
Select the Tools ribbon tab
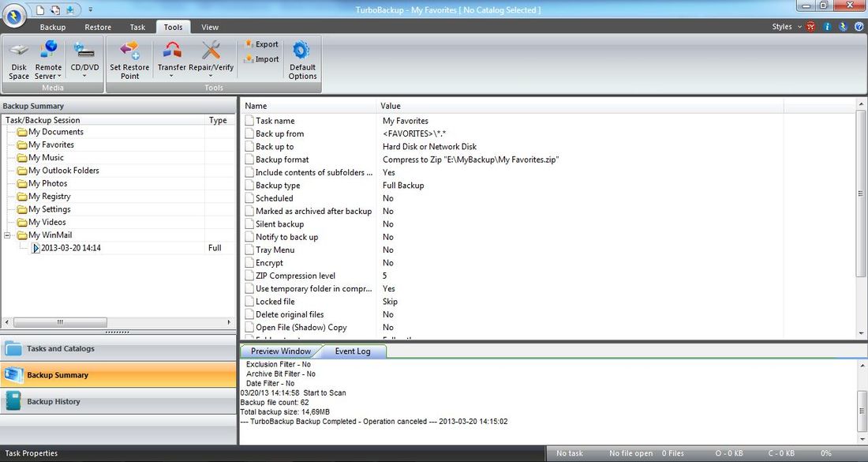click(174, 27)
